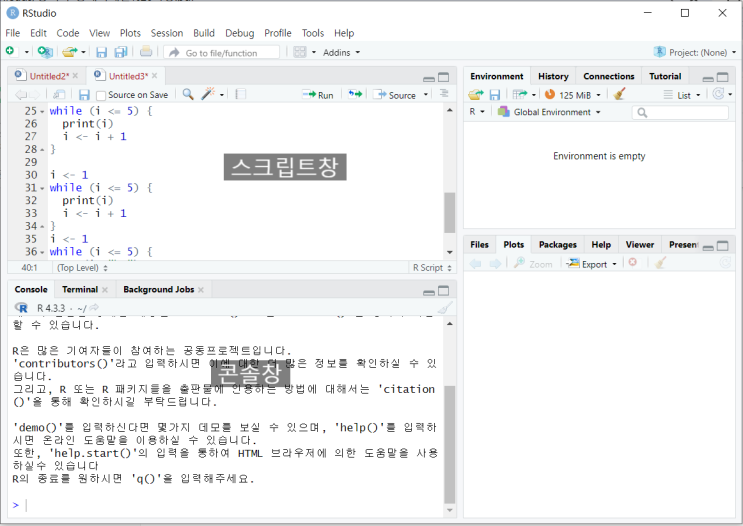Click the find/replace magnifier icon in the editor toolbar
The image size is (743, 526).
pyautogui.click(x=188, y=94)
